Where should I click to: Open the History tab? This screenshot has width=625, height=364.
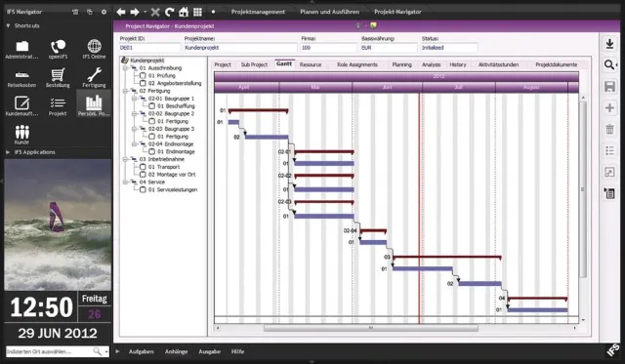pos(458,64)
